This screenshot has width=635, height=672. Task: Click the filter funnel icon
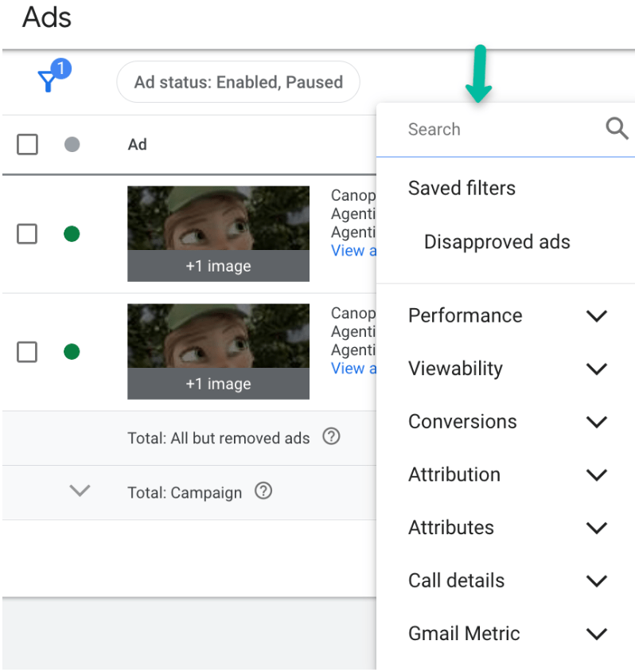[49, 80]
